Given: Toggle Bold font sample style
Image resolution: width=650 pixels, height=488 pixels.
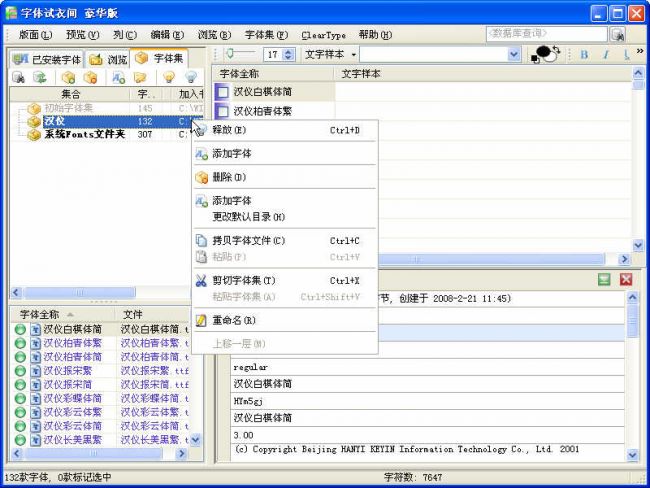Looking at the screenshot, I should (x=584, y=55).
